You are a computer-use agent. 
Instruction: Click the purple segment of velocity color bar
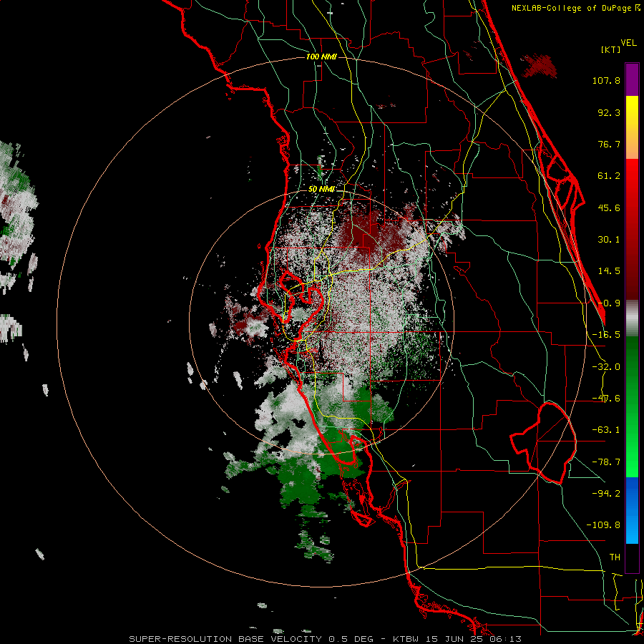pyautogui.click(x=632, y=79)
